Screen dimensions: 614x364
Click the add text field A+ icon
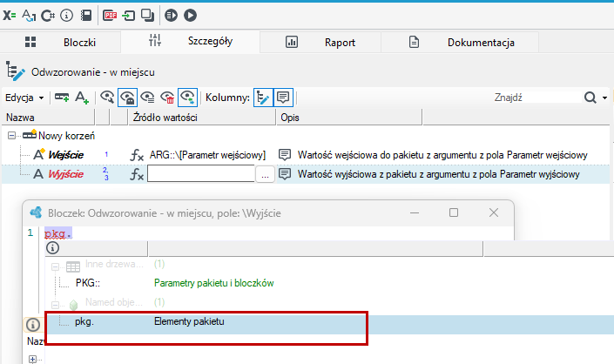point(82,97)
